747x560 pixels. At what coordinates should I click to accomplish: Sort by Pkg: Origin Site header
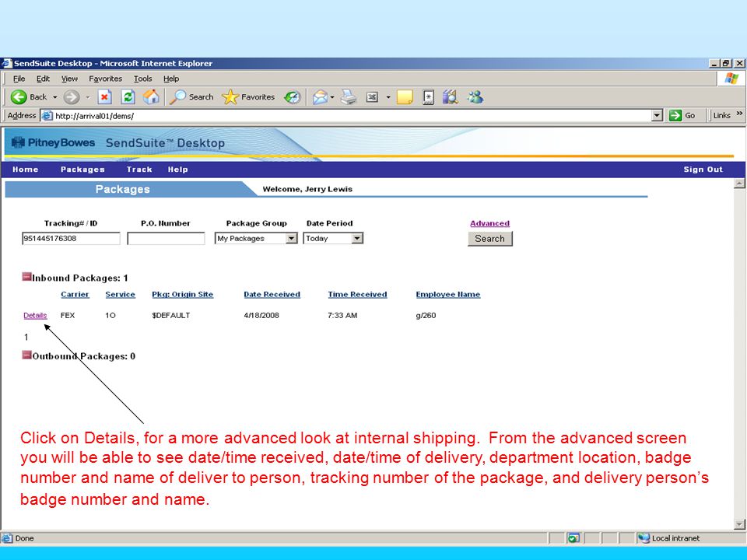(x=182, y=294)
